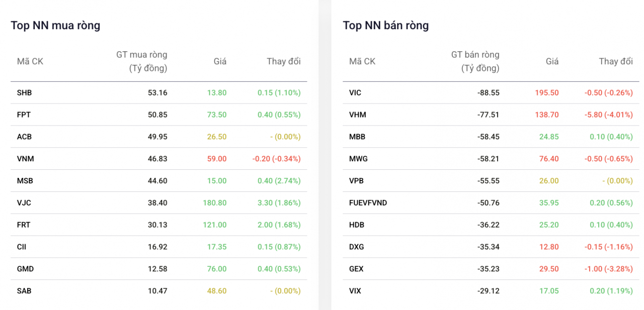Viewport: 644px width, 310px height.
Task: Click FRT price 121.00
Action: (215, 225)
